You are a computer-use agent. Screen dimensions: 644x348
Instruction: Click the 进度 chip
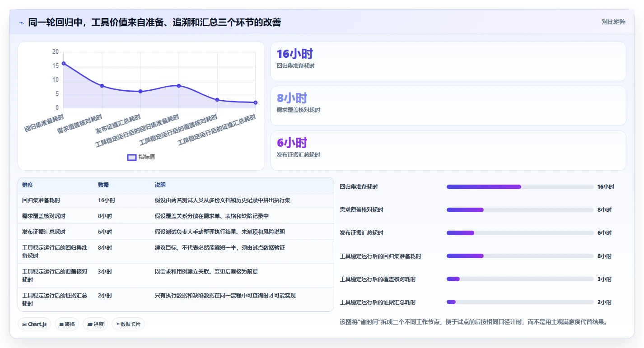click(x=95, y=324)
